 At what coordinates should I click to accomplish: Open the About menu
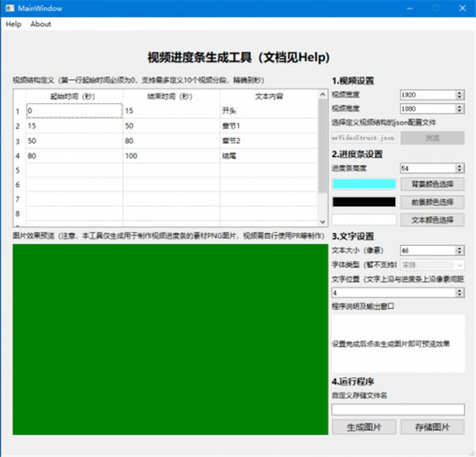click(40, 24)
